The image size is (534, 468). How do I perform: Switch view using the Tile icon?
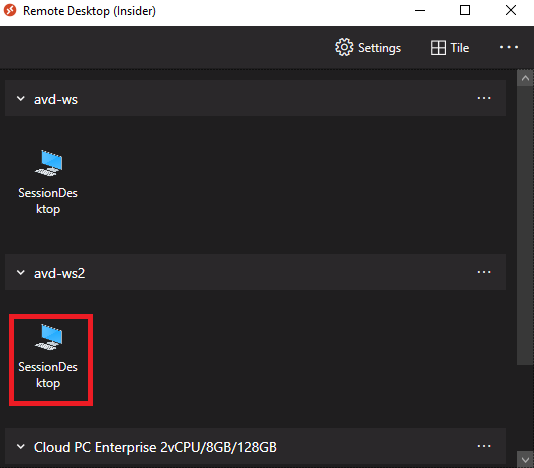click(x=438, y=48)
